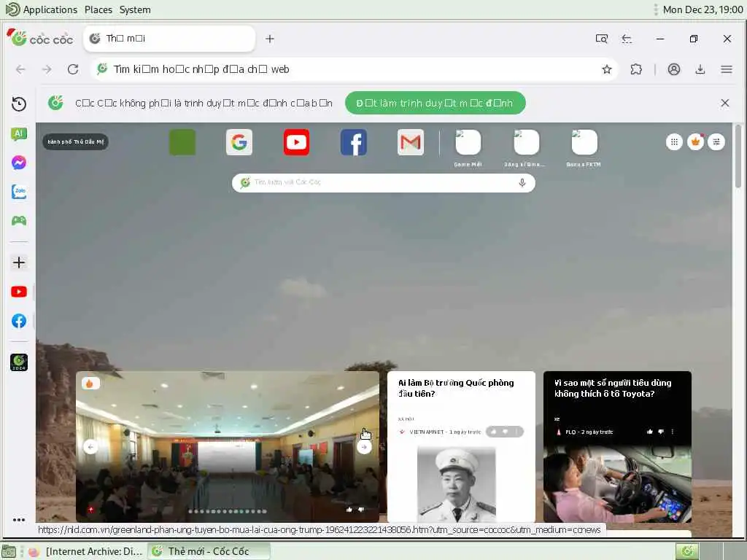Open article about Toyota cars

[x=613, y=388]
